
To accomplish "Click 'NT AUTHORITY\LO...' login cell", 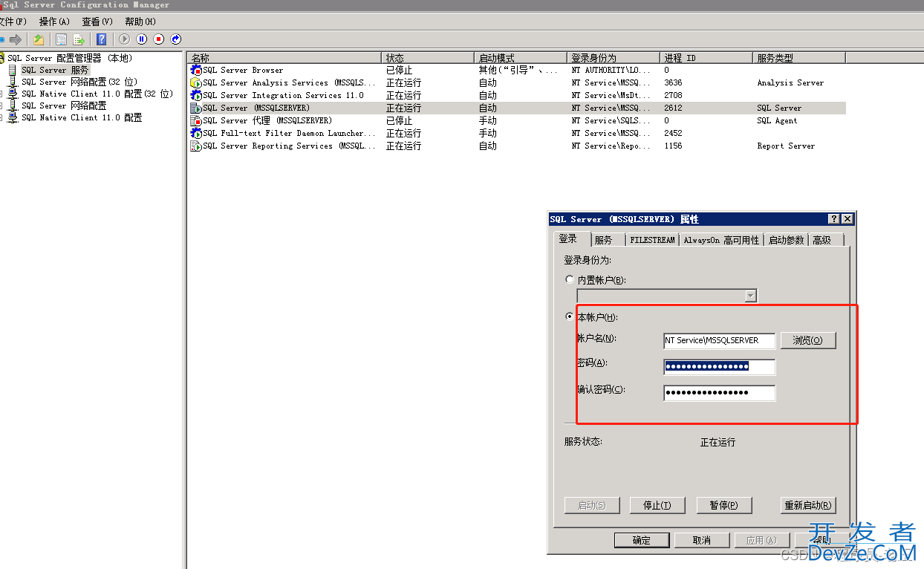I will pyautogui.click(x=611, y=70).
